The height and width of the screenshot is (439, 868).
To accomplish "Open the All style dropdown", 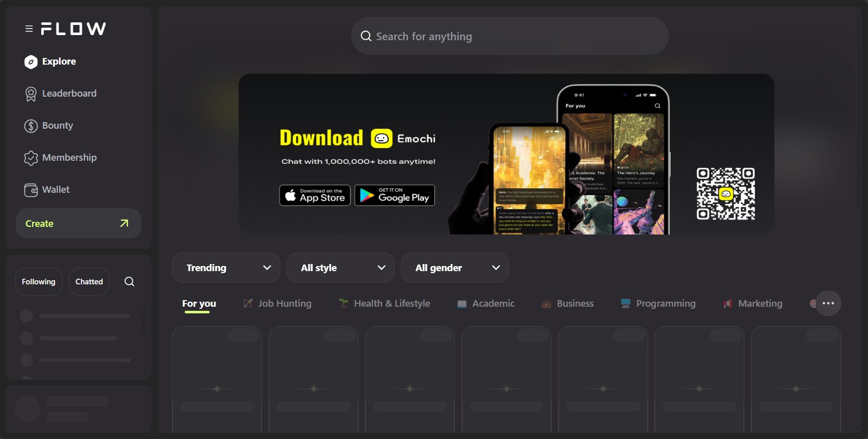I will [x=340, y=268].
